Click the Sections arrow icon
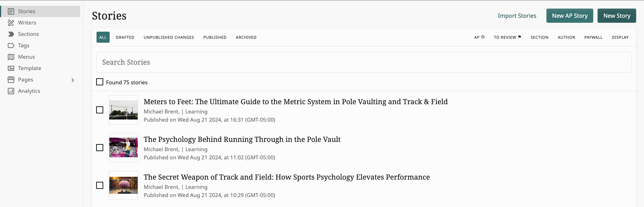 pos(11,34)
